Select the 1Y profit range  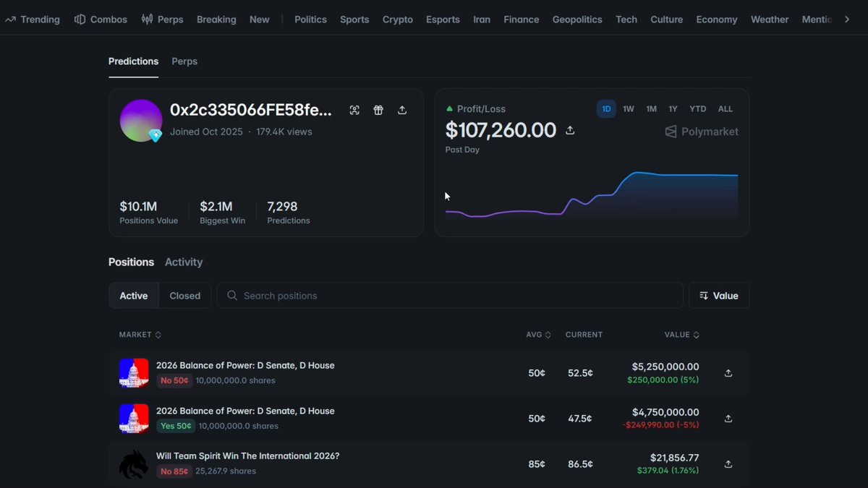pyautogui.click(x=673, y=109)
